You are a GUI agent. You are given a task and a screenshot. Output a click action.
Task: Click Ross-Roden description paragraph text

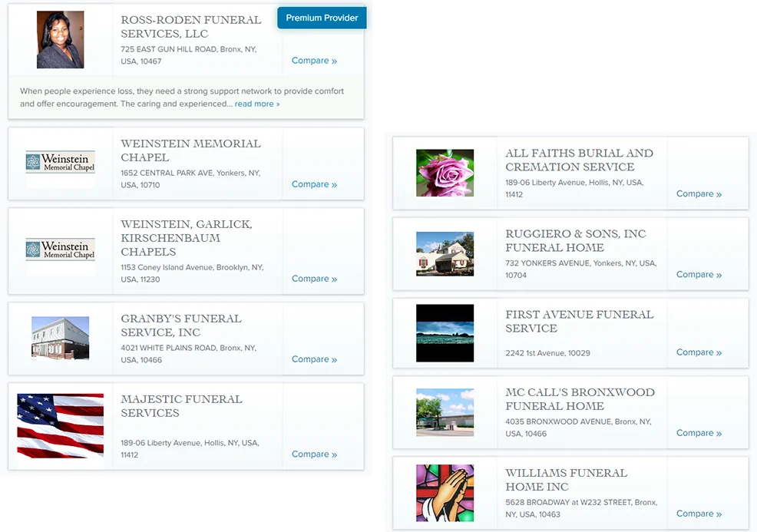182,97
